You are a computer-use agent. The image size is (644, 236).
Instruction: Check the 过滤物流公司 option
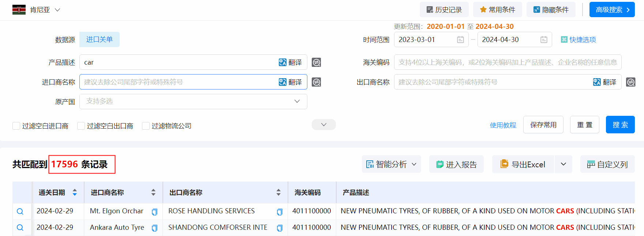(x=146, y=126)
